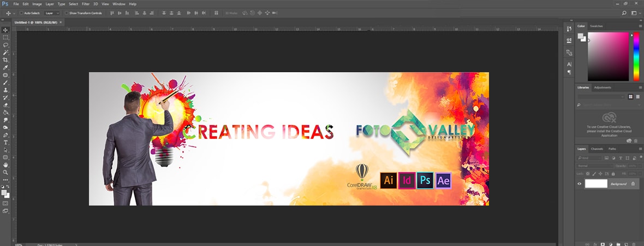Click the Background layer thumbnail
This screenshot has height=246, width=644.
(596, 184)
